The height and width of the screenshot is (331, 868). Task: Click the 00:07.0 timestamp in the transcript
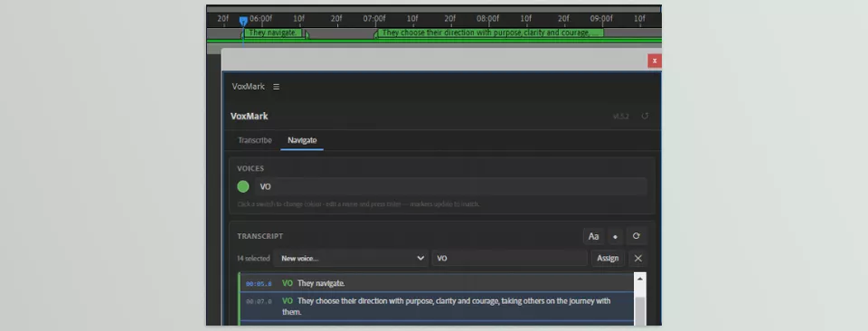point(259,302)
